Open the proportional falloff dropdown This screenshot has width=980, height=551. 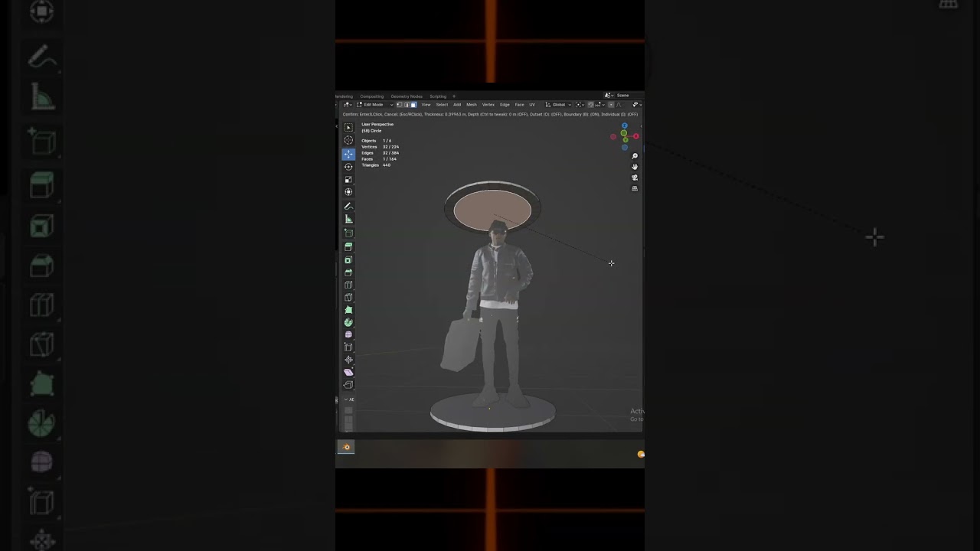click(619, 105)
